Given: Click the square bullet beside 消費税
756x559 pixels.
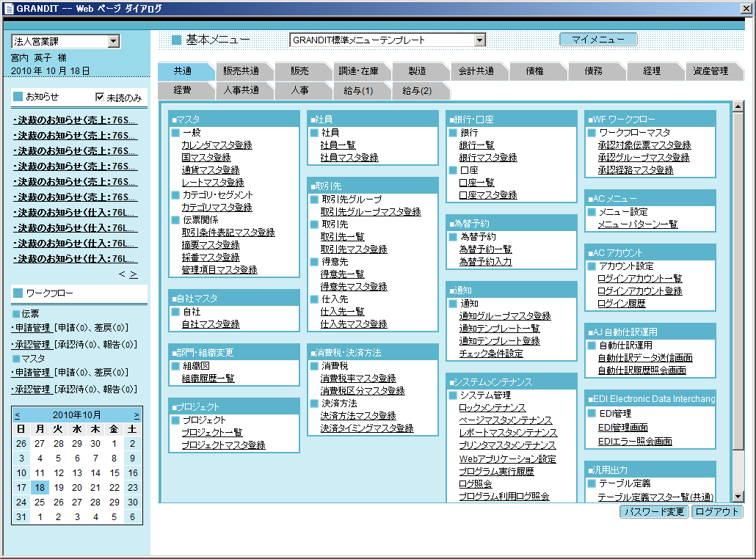Looking at the screenshot, I should (x=314, y=366).
